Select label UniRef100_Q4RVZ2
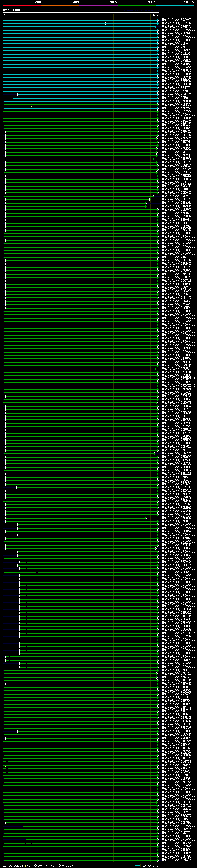197x868 pixels. [x=177, y=257]
